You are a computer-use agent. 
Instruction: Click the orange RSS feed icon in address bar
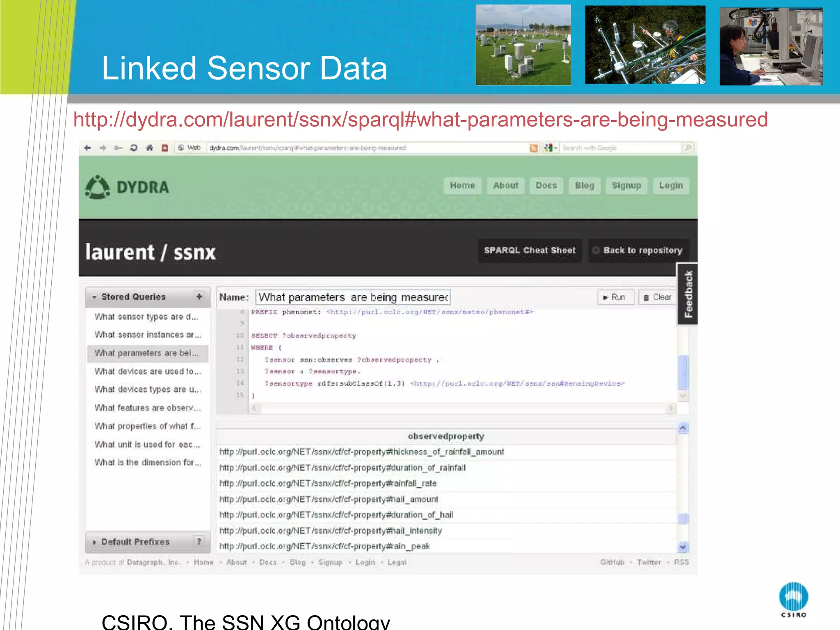(534, 148)
